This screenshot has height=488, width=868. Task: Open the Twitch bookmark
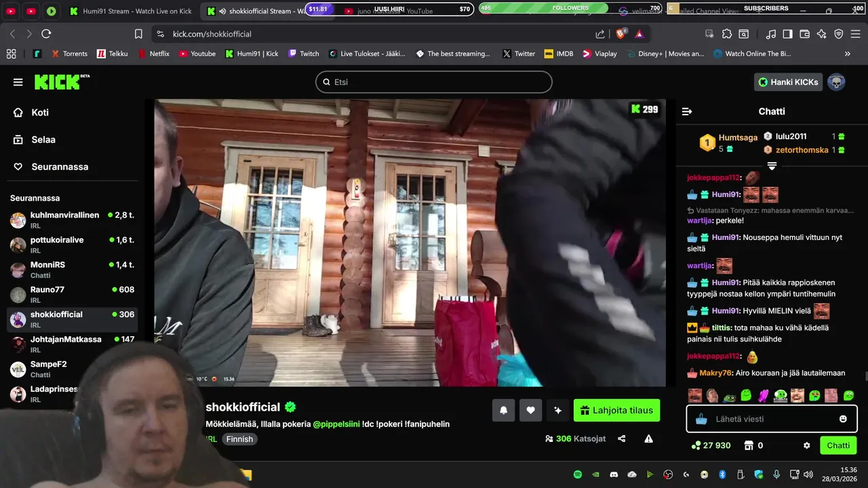[303, 54]
